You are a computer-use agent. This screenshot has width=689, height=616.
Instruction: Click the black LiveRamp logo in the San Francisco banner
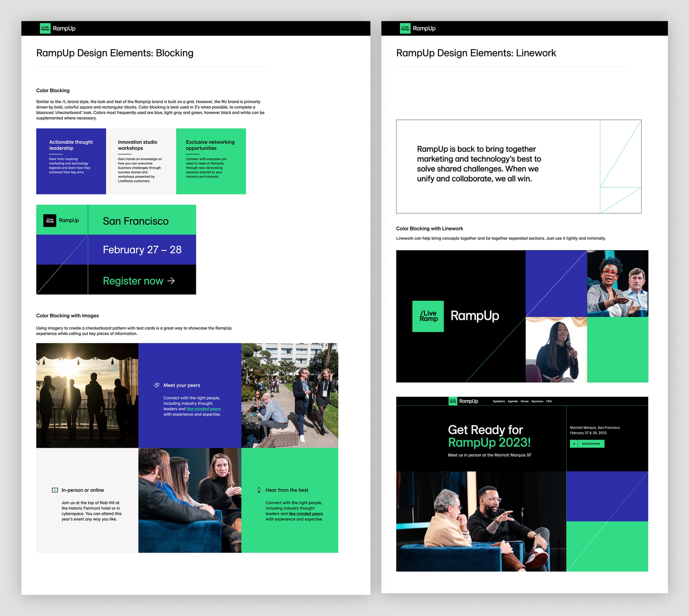tap(50, 220)
